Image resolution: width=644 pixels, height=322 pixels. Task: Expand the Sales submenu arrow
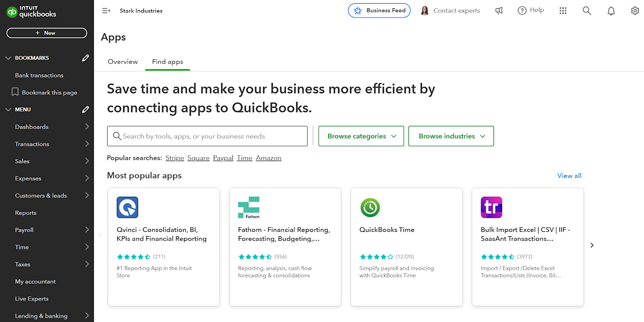point(87,161)
